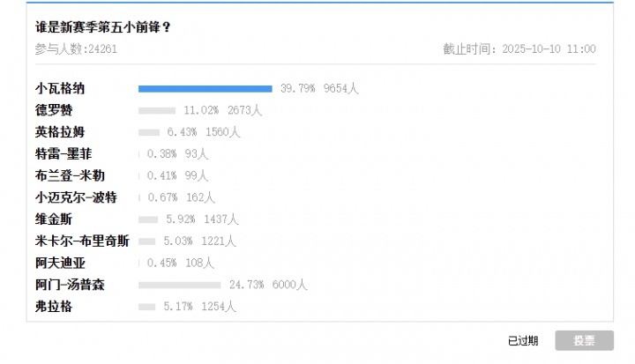Select the 小瓦格纳 poll option
The image size is (635, 364).
[61, 88]
